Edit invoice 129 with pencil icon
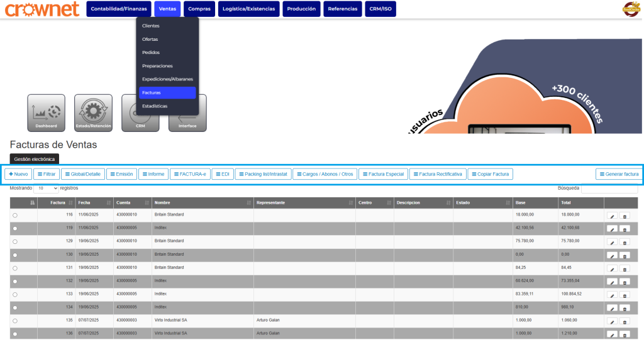 click(612, 242)
